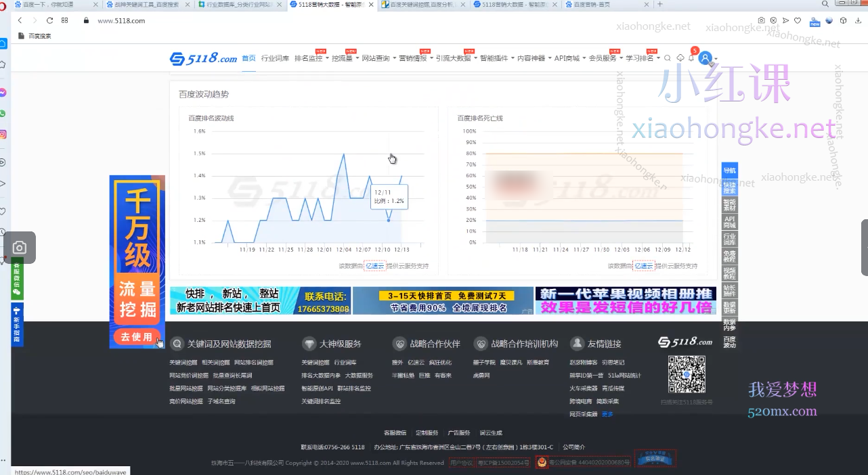Click the 亿速云 link under 百度排名波动线 chart

[375, 266]
